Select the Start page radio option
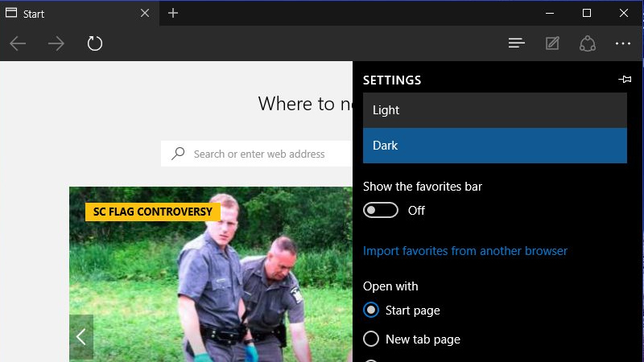This screenshot has width=644, height=362. click(x=371, y=311)
